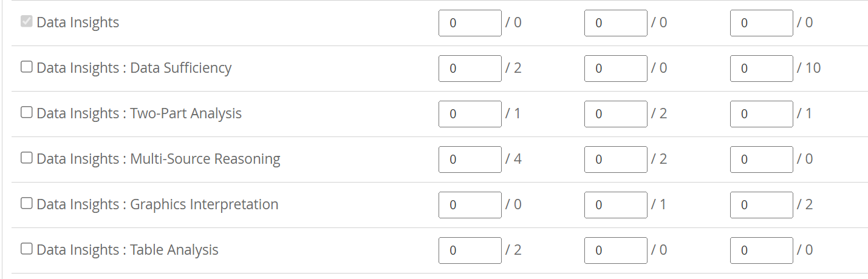Focus the Multi-Source Reasoning input labeled / 2
The height and width of the screenshot is (279, 868).
(x=615, y=160)
